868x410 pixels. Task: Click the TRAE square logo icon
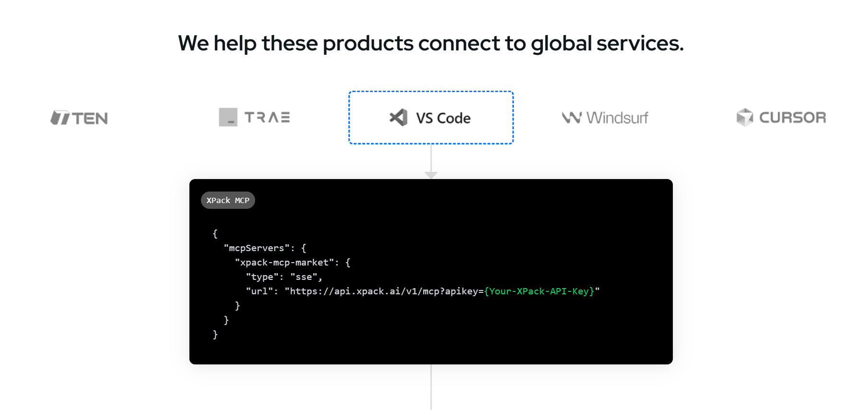228,117
